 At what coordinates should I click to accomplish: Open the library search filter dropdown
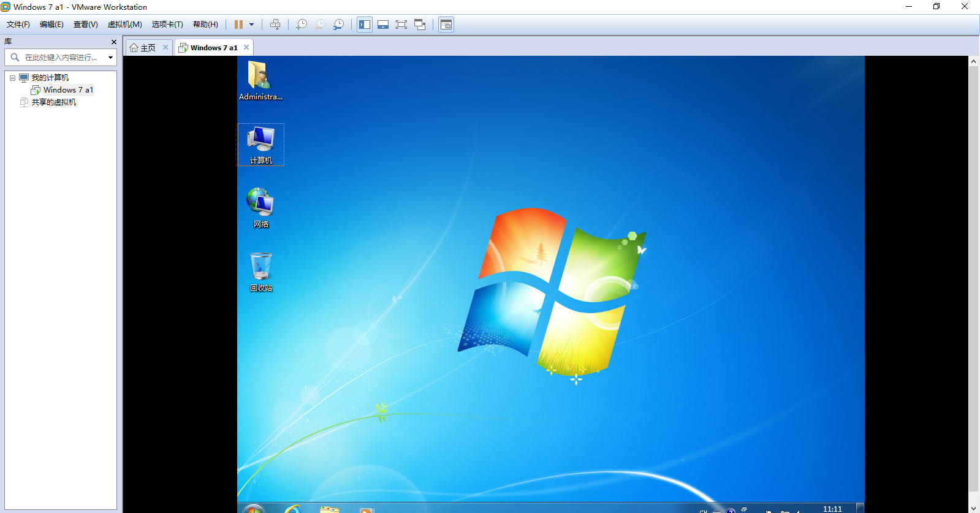coord(110,58)
